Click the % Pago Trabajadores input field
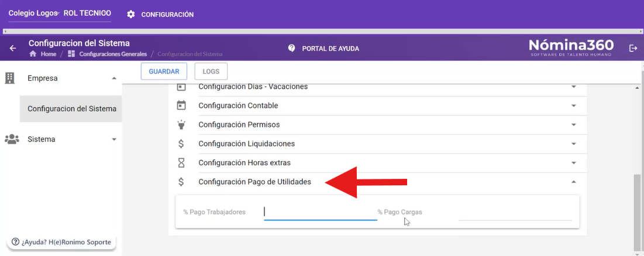Viewport: 644px width, 256px height. click(x=321, y=212)
